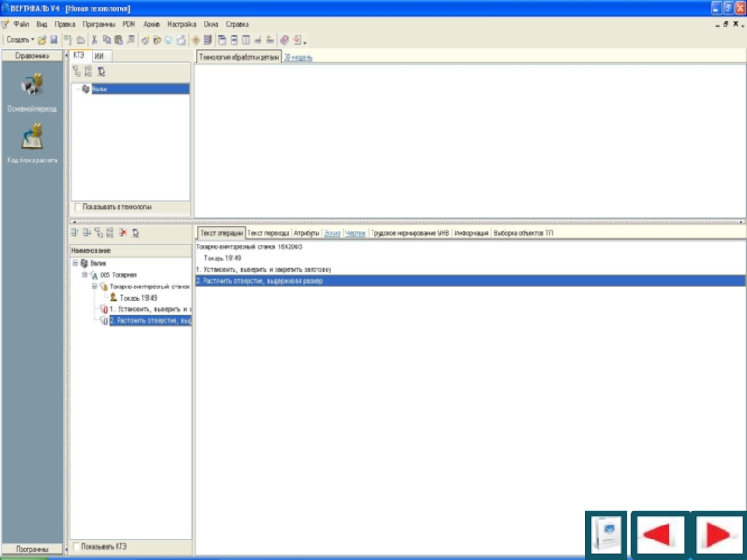This screenshot has height=560, width=747.
Task: Click the '3D-модель' link tab
Action: point(299,57)
